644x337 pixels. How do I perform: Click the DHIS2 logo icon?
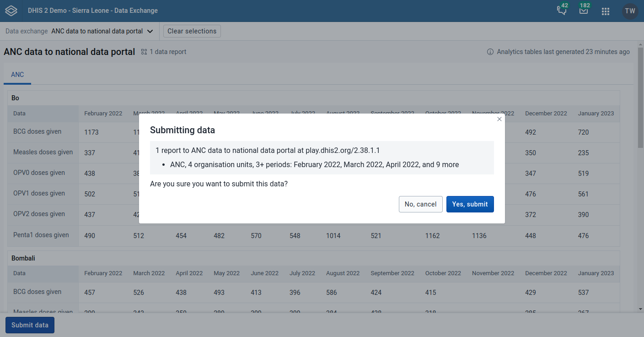click(x=11, y=11)
